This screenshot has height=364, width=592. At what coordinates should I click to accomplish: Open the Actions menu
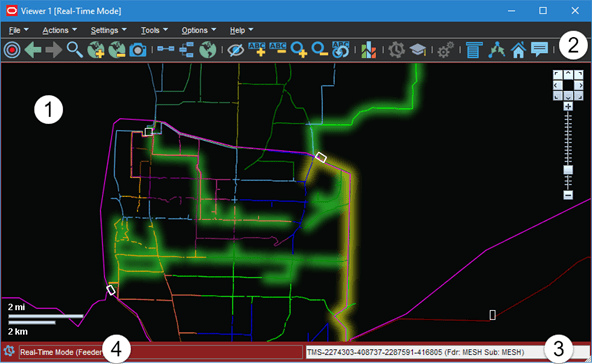[59, 30]
